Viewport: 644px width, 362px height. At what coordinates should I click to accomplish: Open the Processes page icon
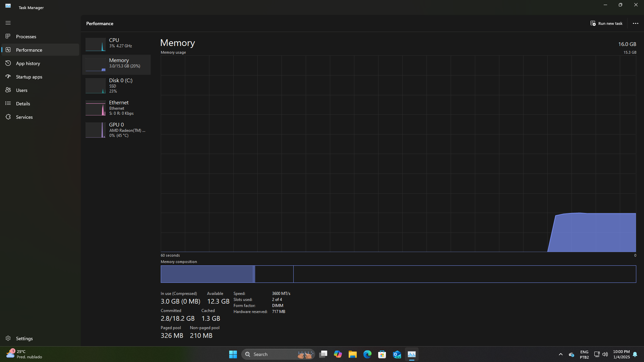pos(8,36)
